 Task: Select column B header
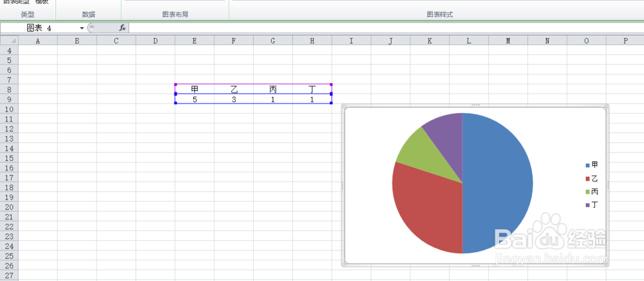pos(77,41)
